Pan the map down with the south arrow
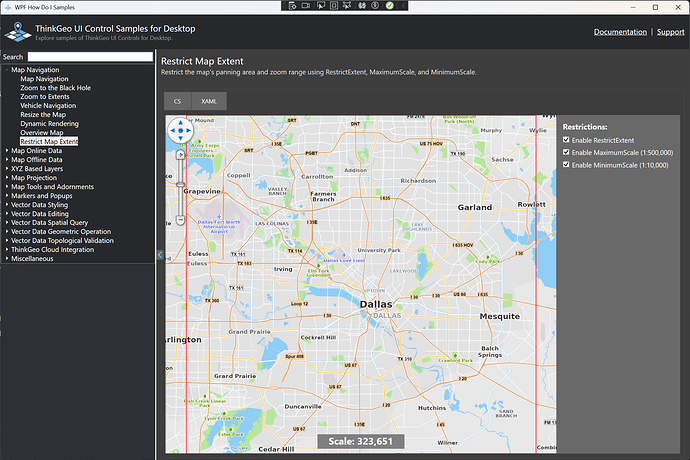 point(180,140)
